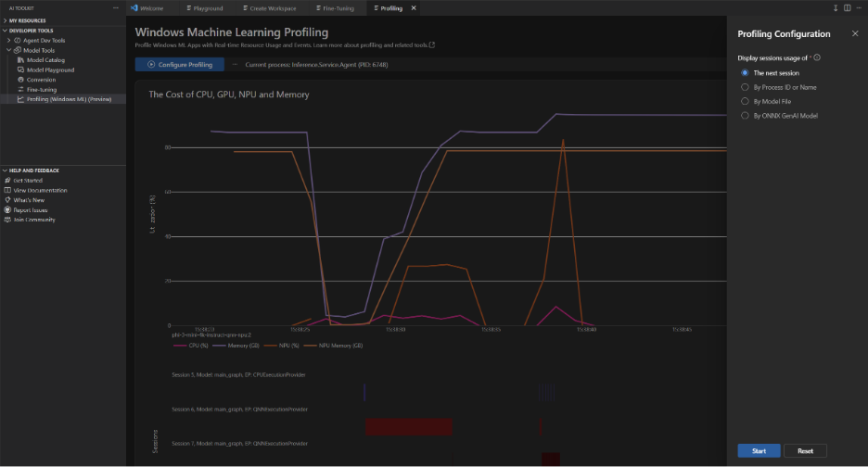The height and width of the screenshot is (467, 868).
Task: Click the external link icon after description
Action: point(432,45)
